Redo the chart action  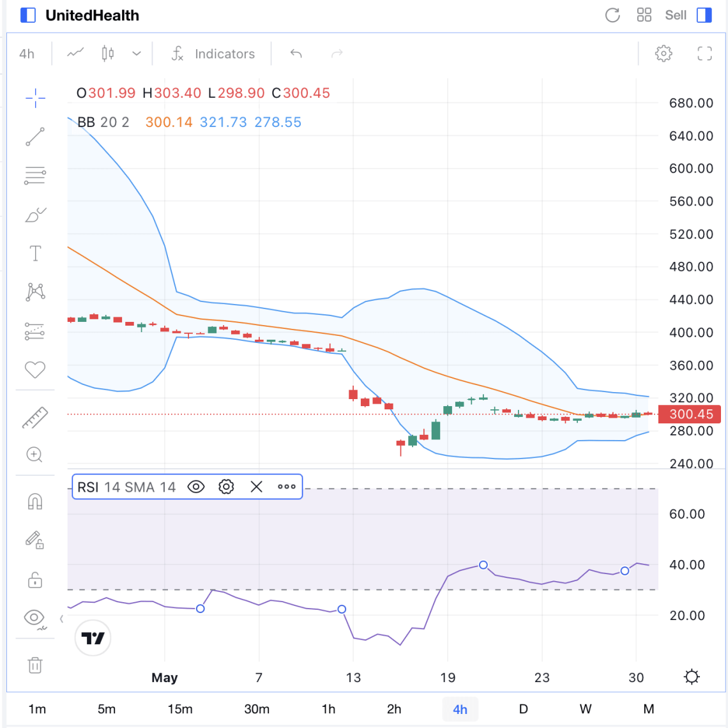(x=337, y=54)
